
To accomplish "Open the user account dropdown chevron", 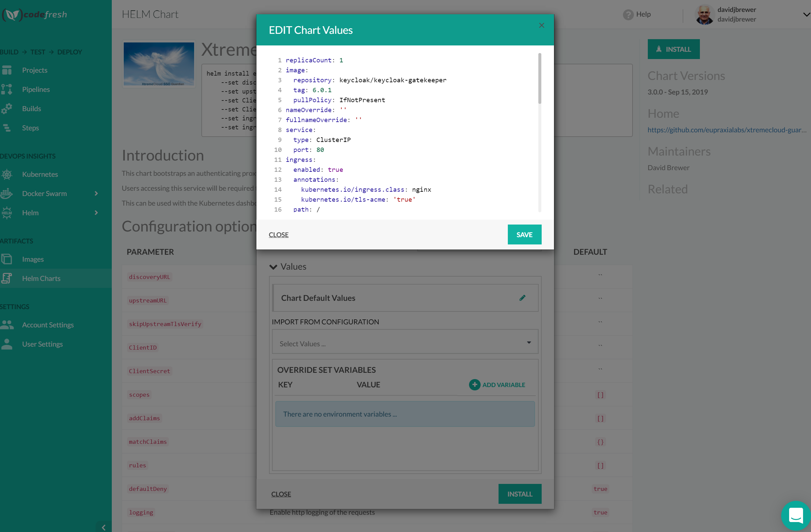I will click(806, 14).
